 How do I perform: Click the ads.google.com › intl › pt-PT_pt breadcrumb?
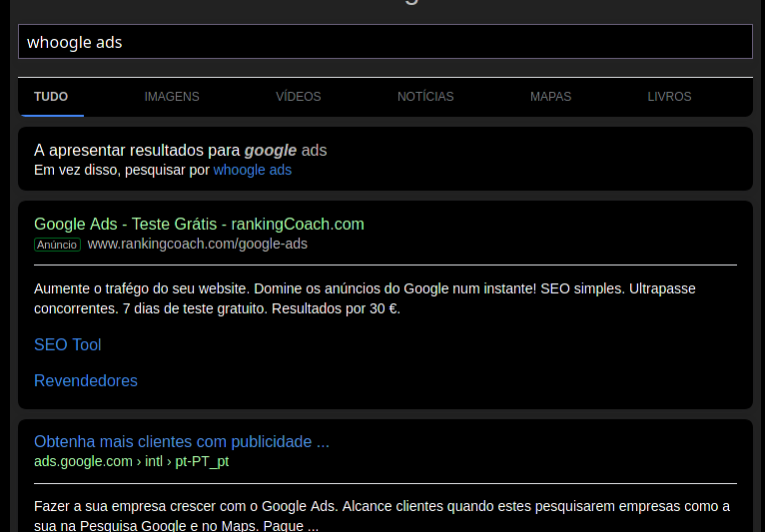pyautogui.click(x=131, y=461)
